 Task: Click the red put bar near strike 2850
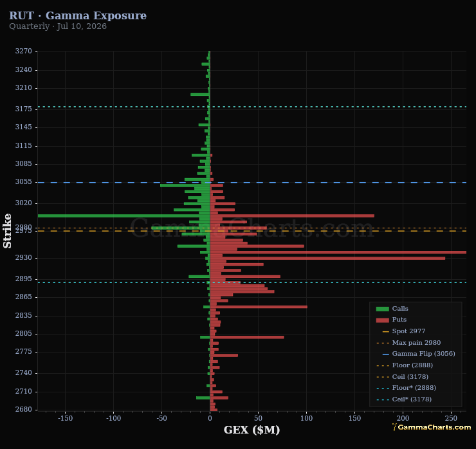pos(259,307)
